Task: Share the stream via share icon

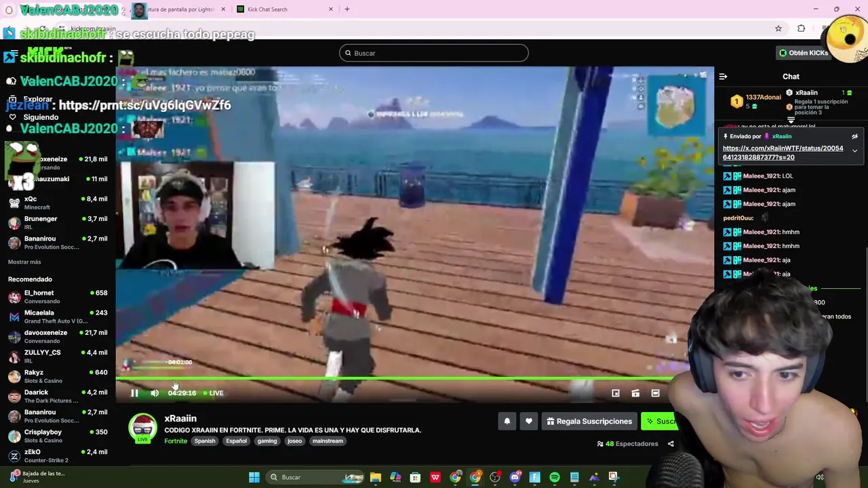Action: [671, 444]
